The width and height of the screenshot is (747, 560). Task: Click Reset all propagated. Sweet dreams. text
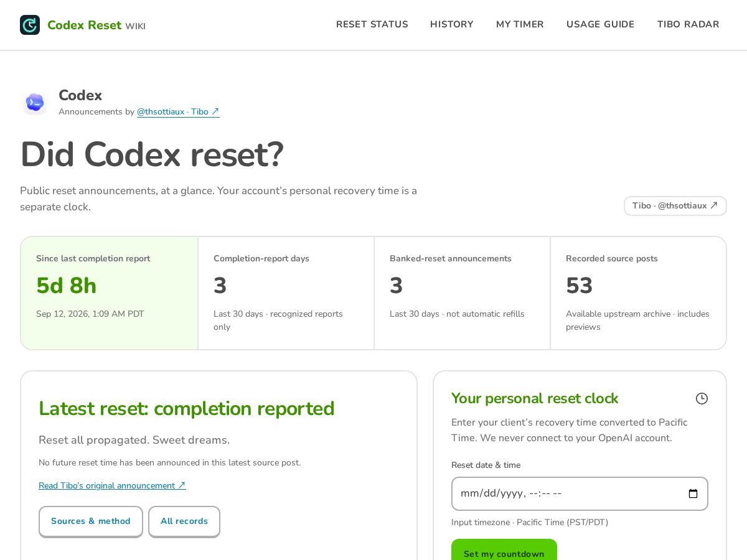pos(134,440)
